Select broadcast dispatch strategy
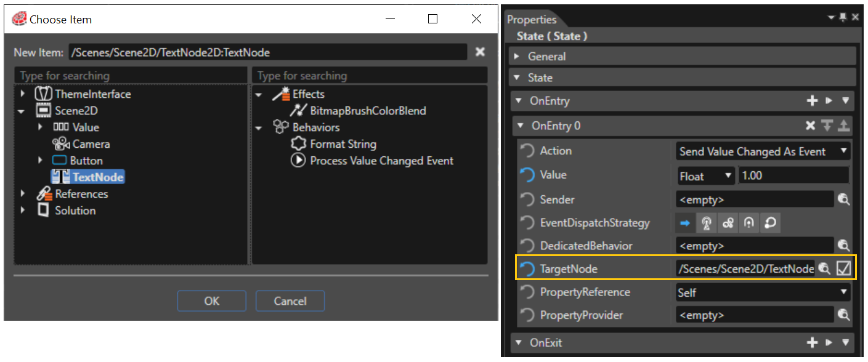This screenshot has width=868, height=362. (707, 223)
